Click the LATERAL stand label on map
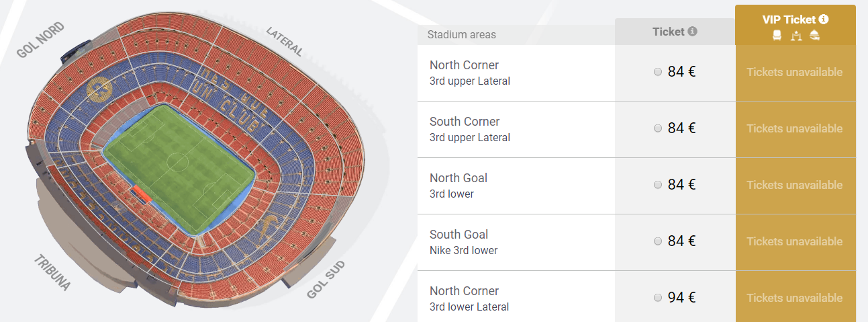The height and width of the screenshot is (322, 868). point(285,41)
